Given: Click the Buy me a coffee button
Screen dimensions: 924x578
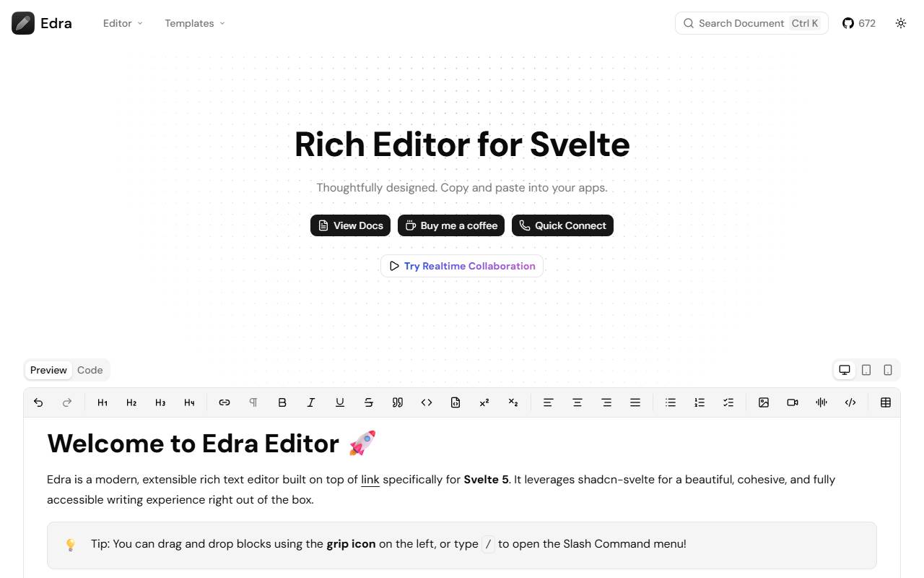Looking at the screenshot, I should [452, 225].
